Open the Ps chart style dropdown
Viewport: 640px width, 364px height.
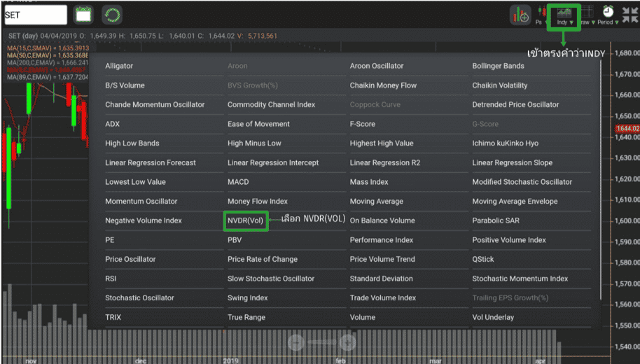(541, 15)
